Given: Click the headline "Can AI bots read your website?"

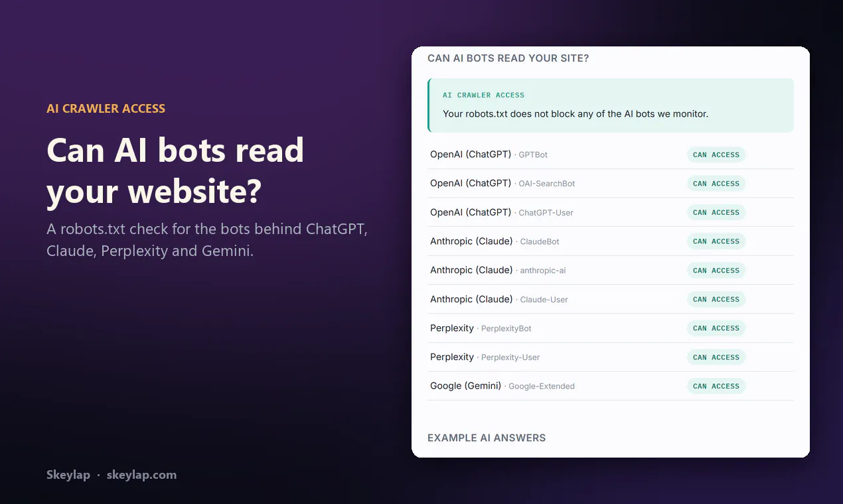Looking at the screenshot, I should 175,171.
